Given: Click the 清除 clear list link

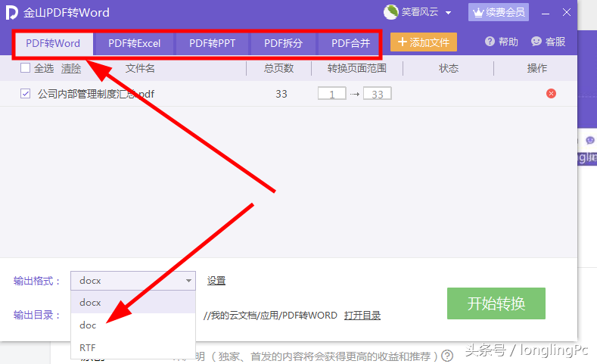Looking at the screenshot, I should tap(71, 69).
